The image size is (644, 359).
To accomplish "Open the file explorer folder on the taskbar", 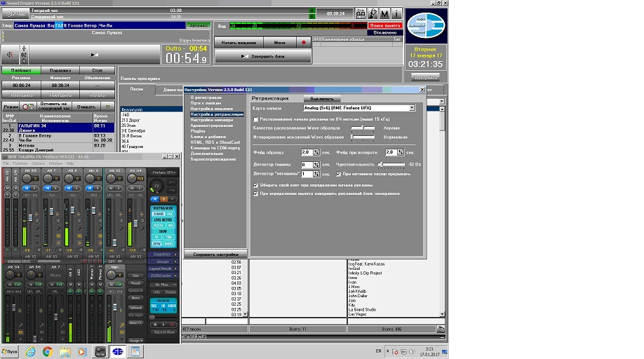I will [x=65, y=351].
